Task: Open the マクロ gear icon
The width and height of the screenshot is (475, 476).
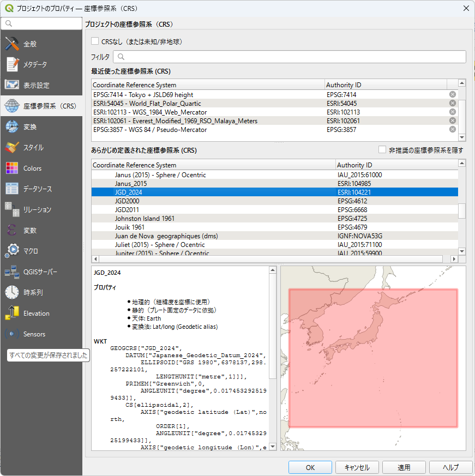Action: pyautogui.click(x=12, y=251)
